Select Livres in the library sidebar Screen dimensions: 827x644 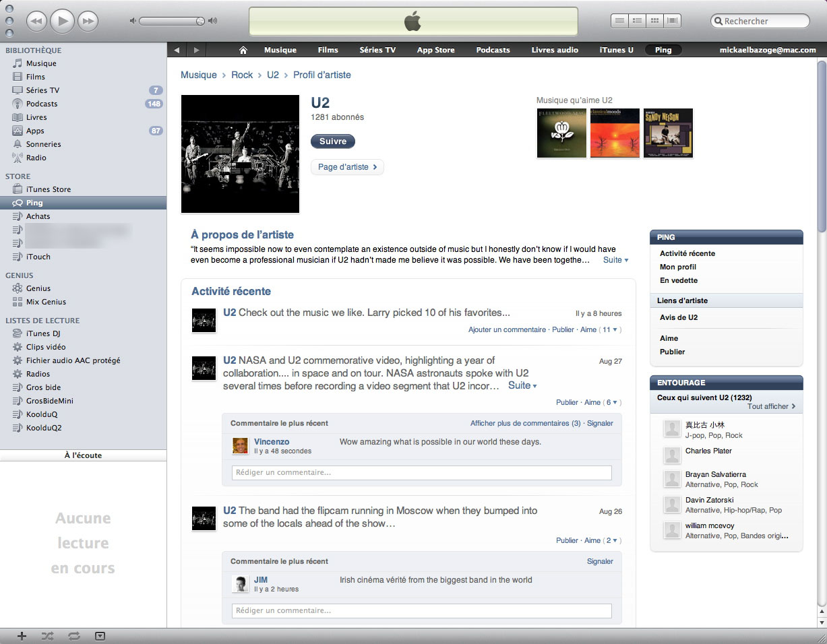[36, 117]
